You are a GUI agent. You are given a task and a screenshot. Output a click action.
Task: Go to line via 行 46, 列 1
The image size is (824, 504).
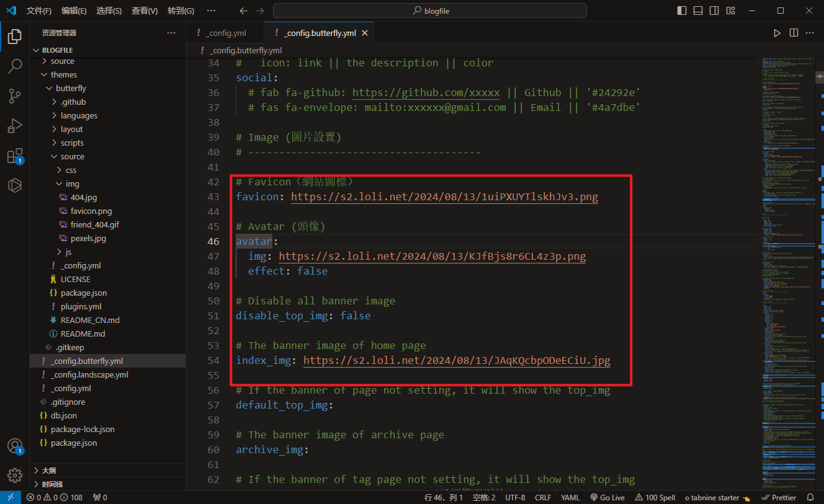[444, 497]
